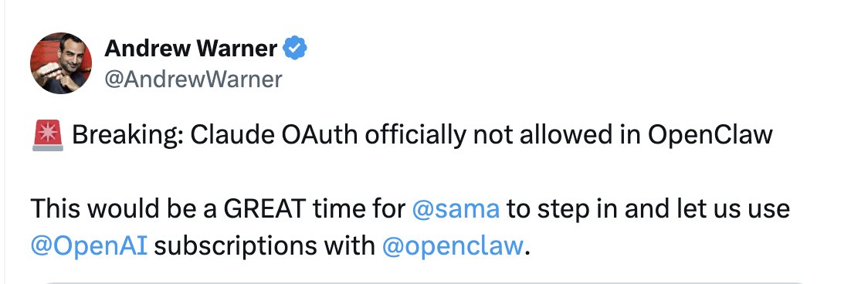Viewport: 868px width, 284px height.
Task: Follow the @sama mention link
Action: tap(456, 208)
